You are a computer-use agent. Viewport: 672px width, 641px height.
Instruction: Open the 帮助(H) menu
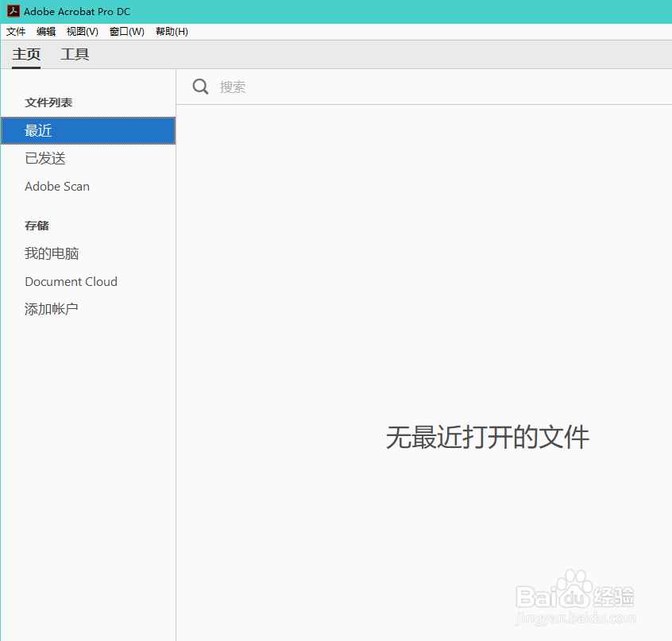(x=172, y=32)
